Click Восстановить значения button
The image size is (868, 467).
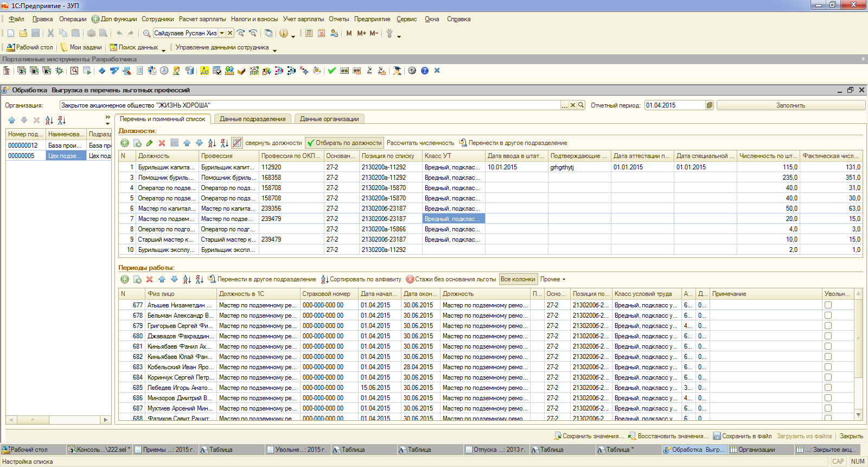[x=668, y=436]
